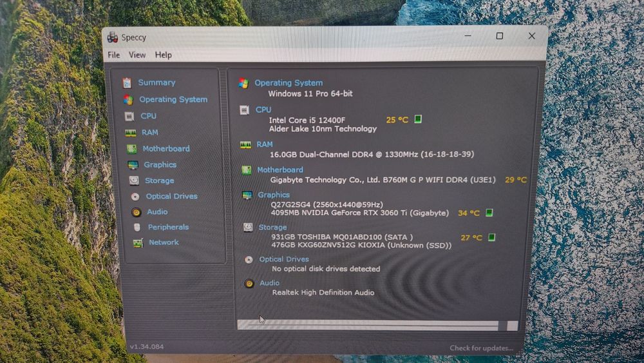
Task: Click Operating System heading in summary pane
Action: click(289, 83)
